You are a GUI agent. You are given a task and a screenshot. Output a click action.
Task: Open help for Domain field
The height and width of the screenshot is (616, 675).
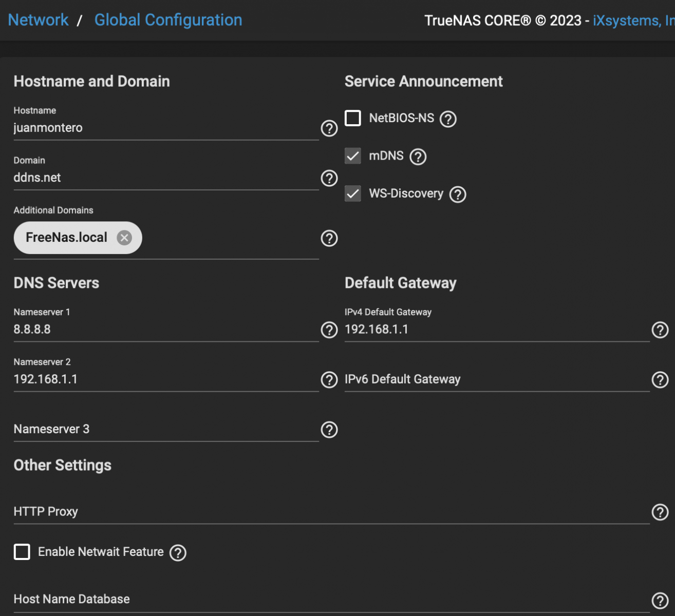(329, 178)
